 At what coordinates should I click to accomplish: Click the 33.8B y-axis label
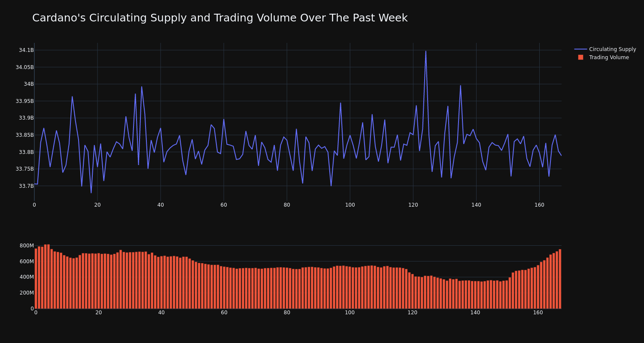click(x=26, y=152)
